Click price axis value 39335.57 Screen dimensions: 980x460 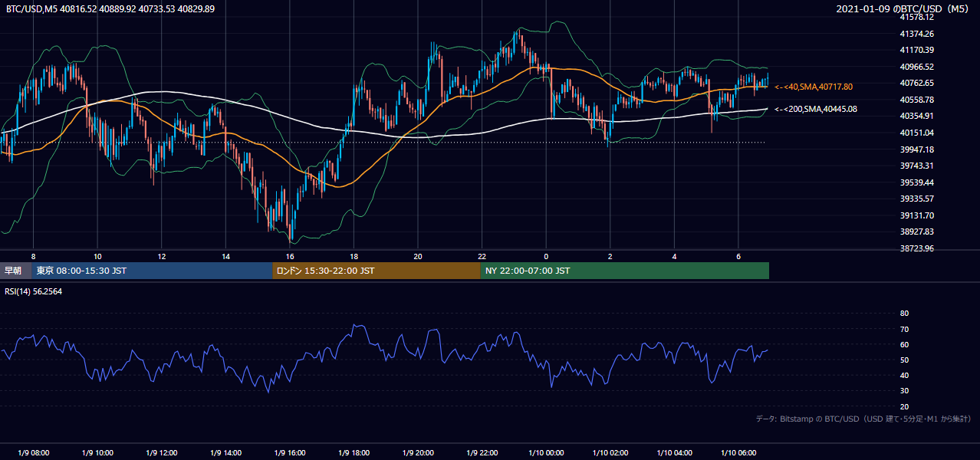916,199
